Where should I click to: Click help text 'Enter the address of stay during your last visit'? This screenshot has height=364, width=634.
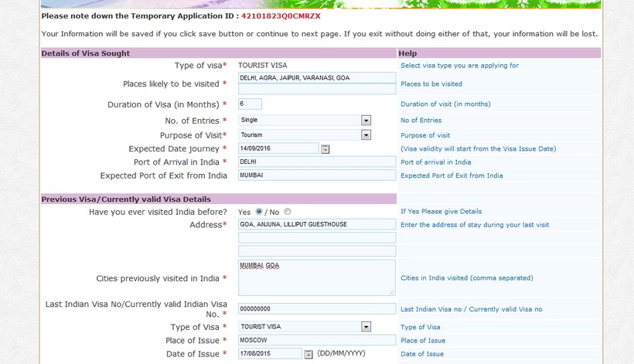(x=475, y=225)
